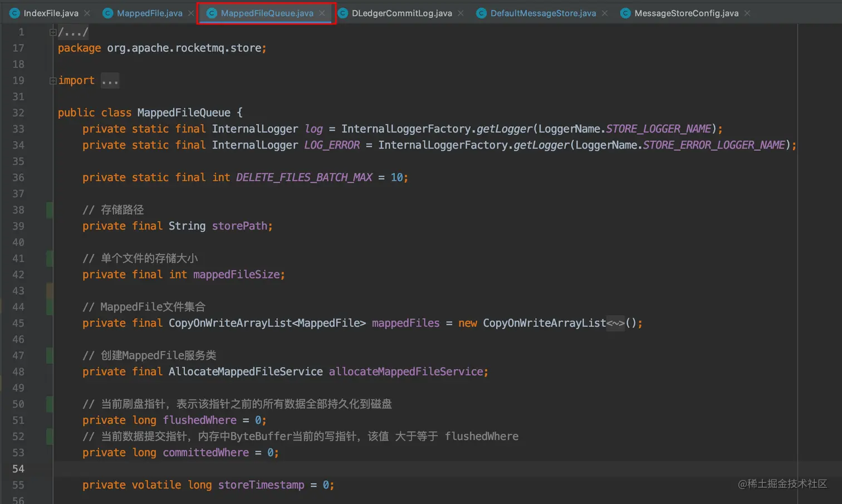Click the class icon on IndexFile.java tab
This screenshot has height=504, width=842.
click(x=15, y=13)
